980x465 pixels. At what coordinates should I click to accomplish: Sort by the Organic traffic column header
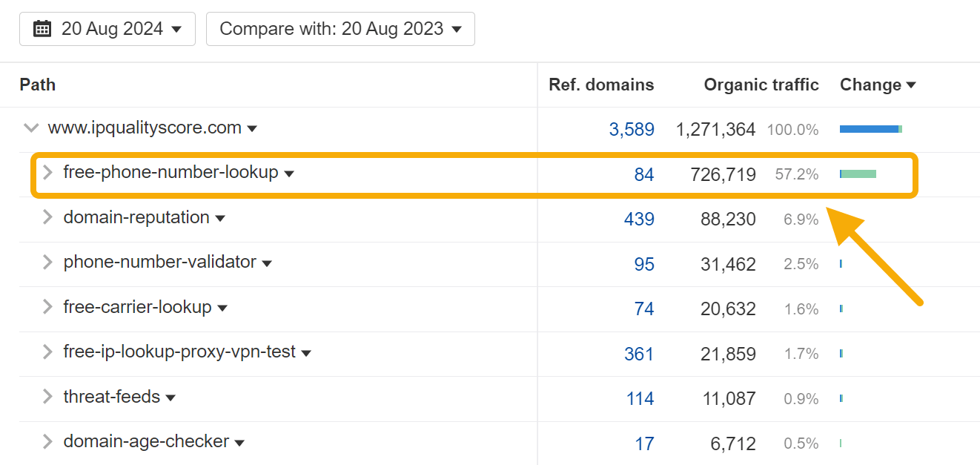pyautogui.click(x=761, y=85)
